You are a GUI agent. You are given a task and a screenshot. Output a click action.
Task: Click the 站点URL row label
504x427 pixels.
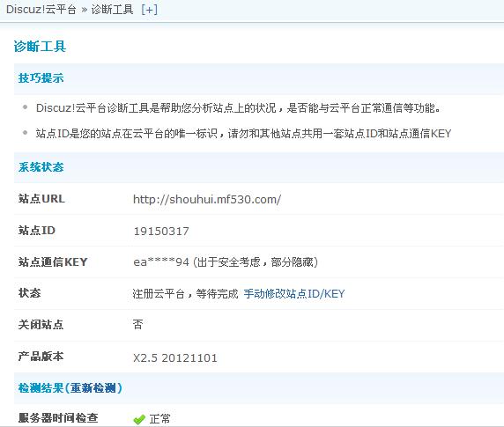point(41,199)
